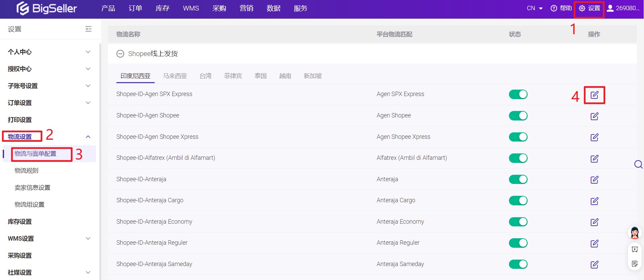Click the BigSeller logo
644x280 pixels.
click(47, 8)
